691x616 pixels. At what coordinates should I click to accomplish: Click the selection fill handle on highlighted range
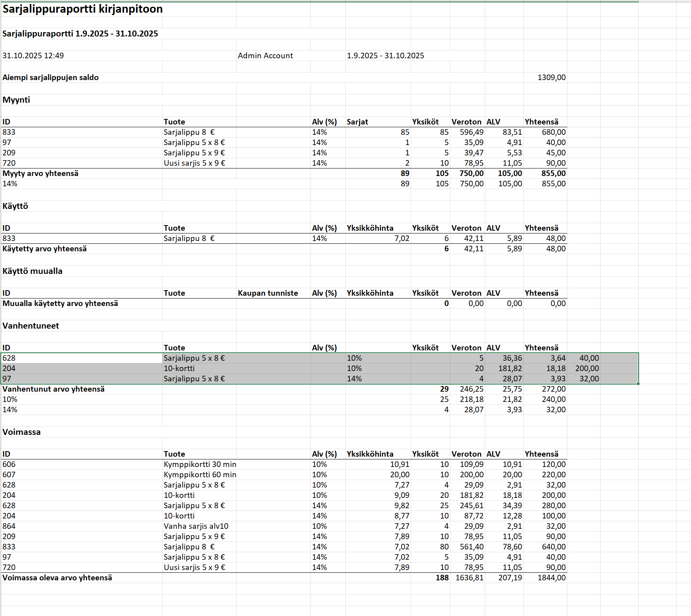638,384
